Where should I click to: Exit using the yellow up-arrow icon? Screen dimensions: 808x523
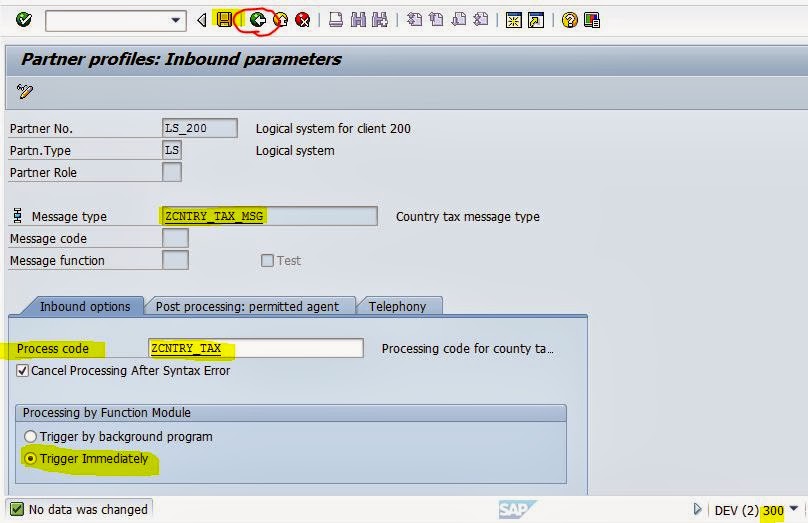pyautogui.click(x=281, y=20)
